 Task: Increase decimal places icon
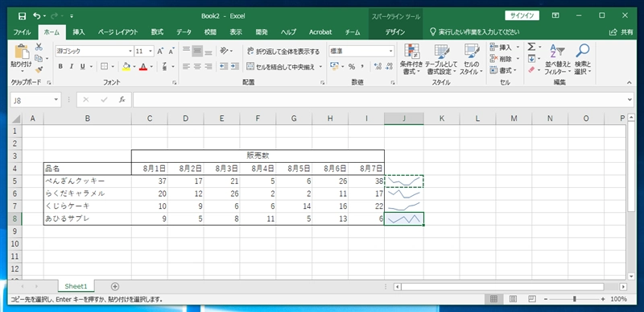[x=378, y=66]
